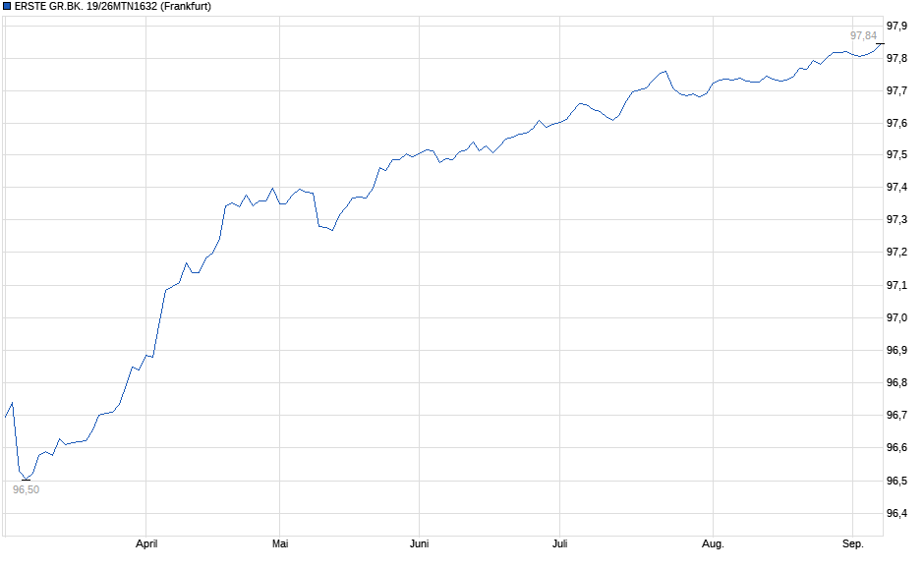The width and height of the screenshot is (924, 569).
Task: Select the low value label 96,50
Action: tap(26, 490)
